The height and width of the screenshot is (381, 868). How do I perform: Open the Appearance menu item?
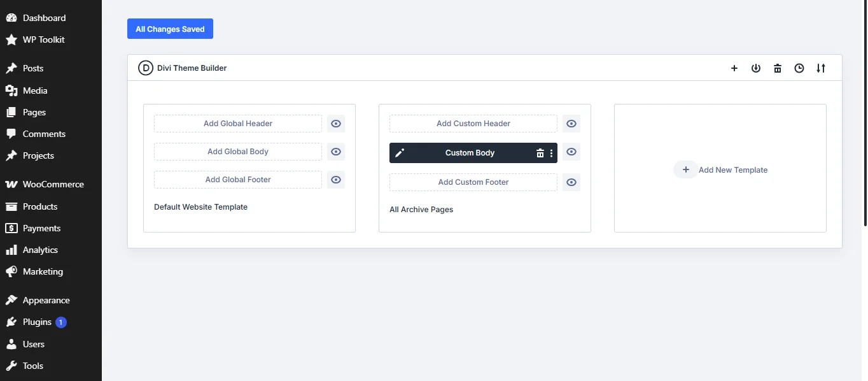(51, 300)
